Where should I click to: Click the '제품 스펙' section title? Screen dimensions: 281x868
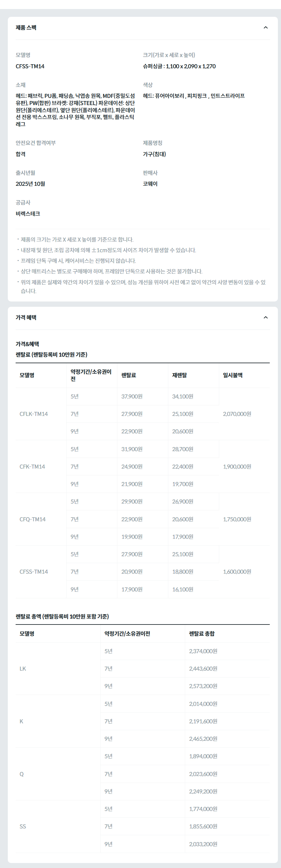[26, 28]
